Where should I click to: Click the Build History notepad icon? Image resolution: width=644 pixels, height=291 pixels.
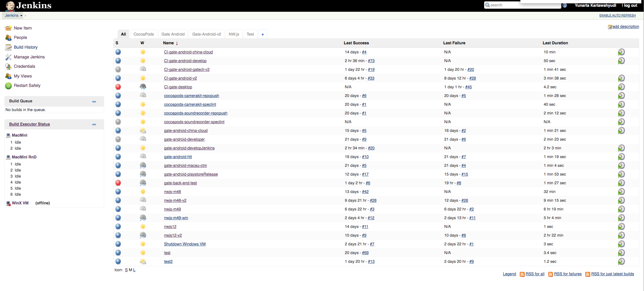coord(8,47)
